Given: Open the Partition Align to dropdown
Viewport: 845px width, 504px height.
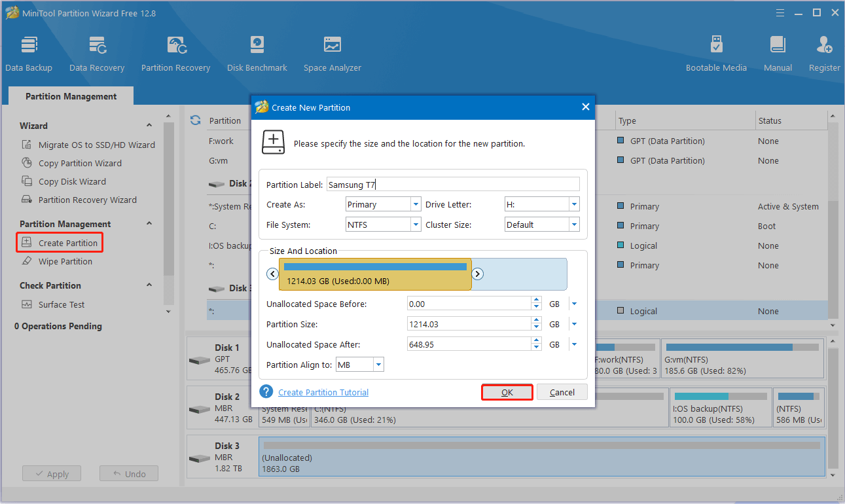Looking at the screenshot, I should click(x=378, y=365).
